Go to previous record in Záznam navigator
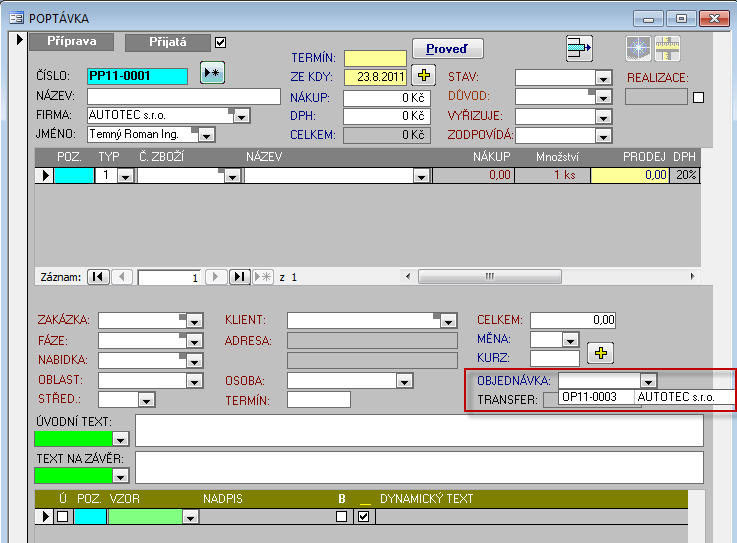737x543 pixels. (x=122, y=277)
